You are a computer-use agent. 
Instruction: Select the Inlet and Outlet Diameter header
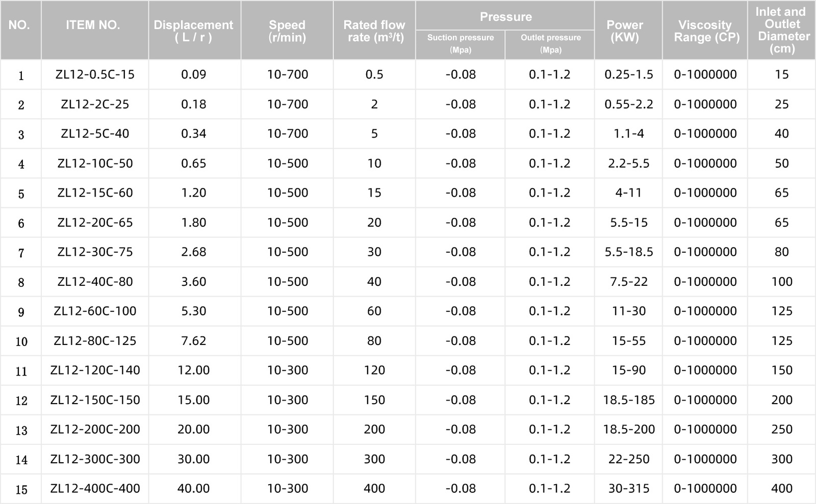click(x=782, y=30)
